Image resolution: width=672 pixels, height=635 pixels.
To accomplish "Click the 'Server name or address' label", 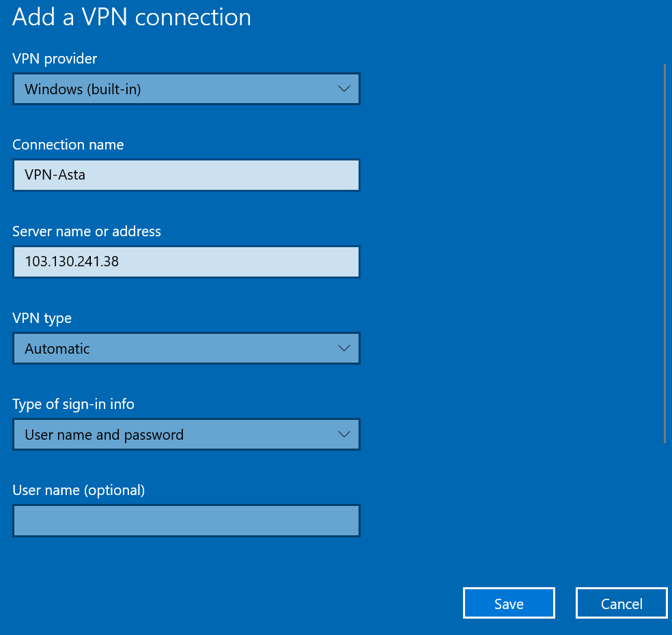I will coord(87,231).
